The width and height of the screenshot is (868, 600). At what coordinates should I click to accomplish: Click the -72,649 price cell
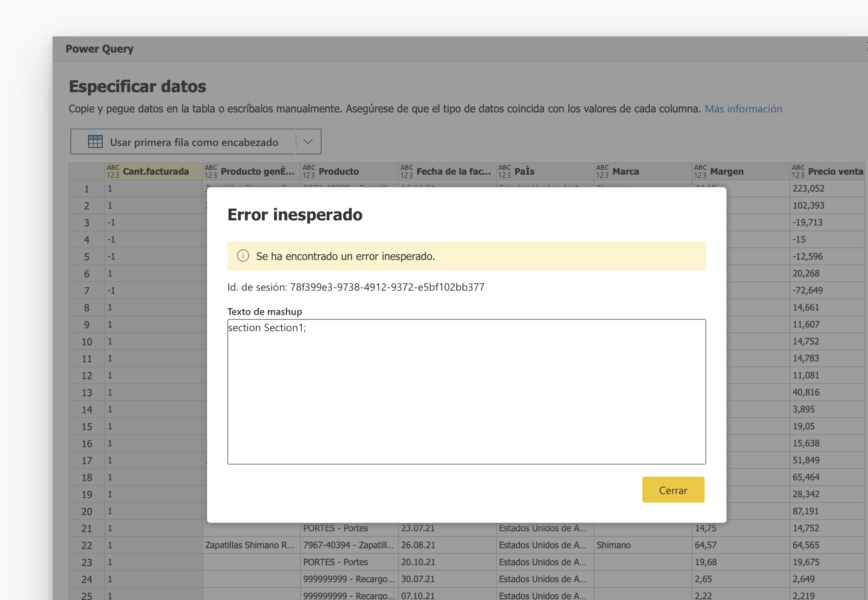(x=827, y=290)
